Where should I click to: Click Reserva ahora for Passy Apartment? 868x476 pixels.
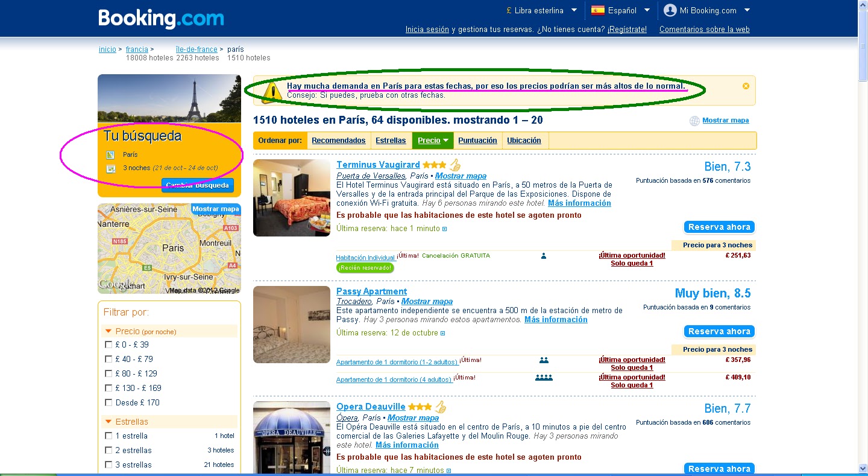(719, 331)
